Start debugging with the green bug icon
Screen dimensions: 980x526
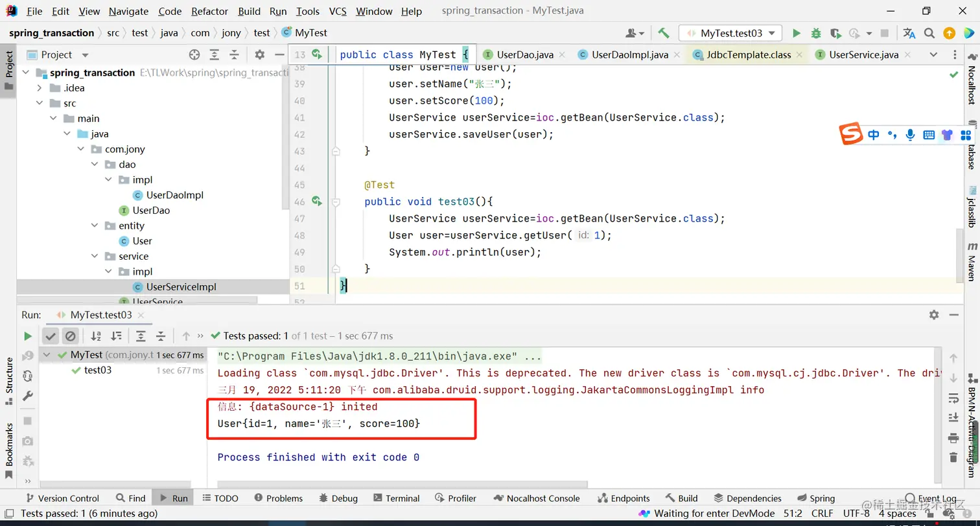pos(816,33)
